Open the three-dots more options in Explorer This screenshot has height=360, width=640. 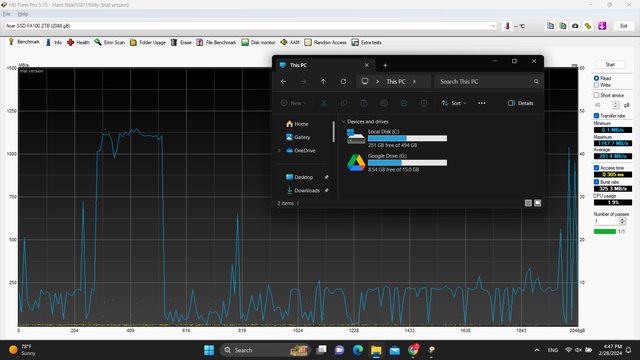tap(482, 103)
